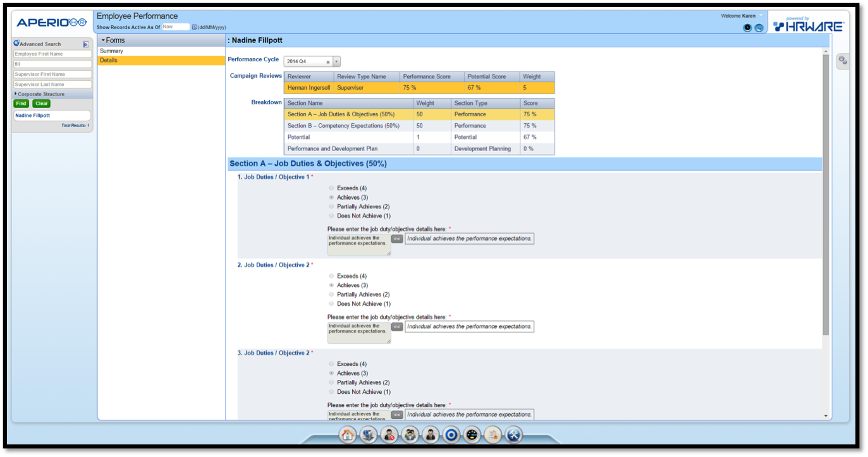Select the restricted employee icon in the dock
Image resolution: width=868 pixels, height=457 pixels.
[x=389, y=435]
